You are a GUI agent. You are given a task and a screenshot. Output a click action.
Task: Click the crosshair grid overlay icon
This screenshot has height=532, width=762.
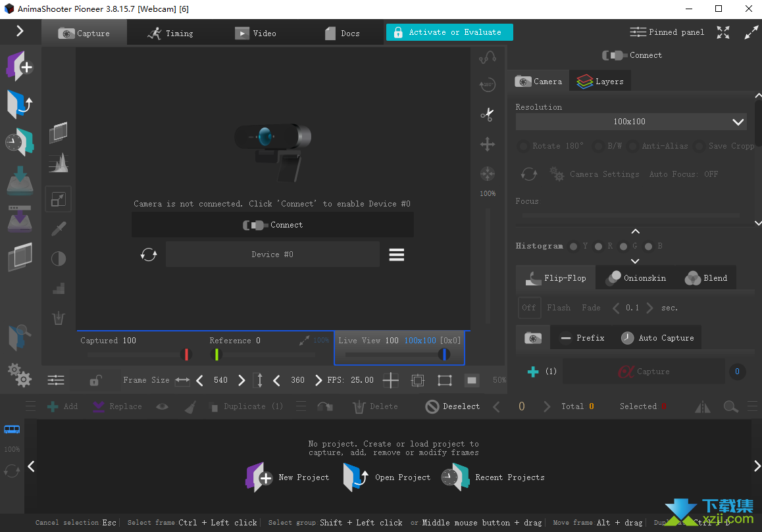tap(391, 380)
